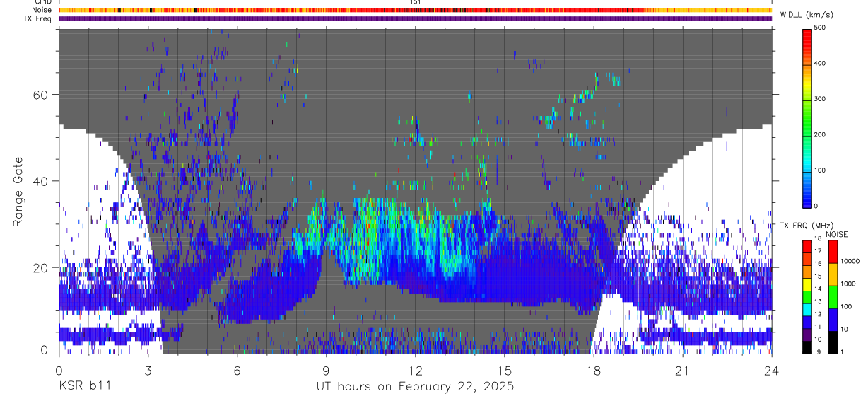Click the 10 label on the TX FRQ legend
Screen dimensions: 868x401
point(818,339)
